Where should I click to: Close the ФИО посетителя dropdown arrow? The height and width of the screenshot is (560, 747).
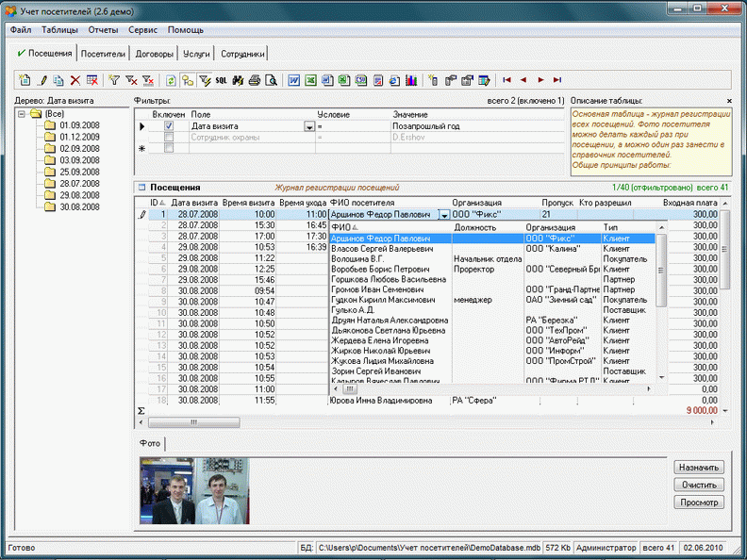point(444,216)
